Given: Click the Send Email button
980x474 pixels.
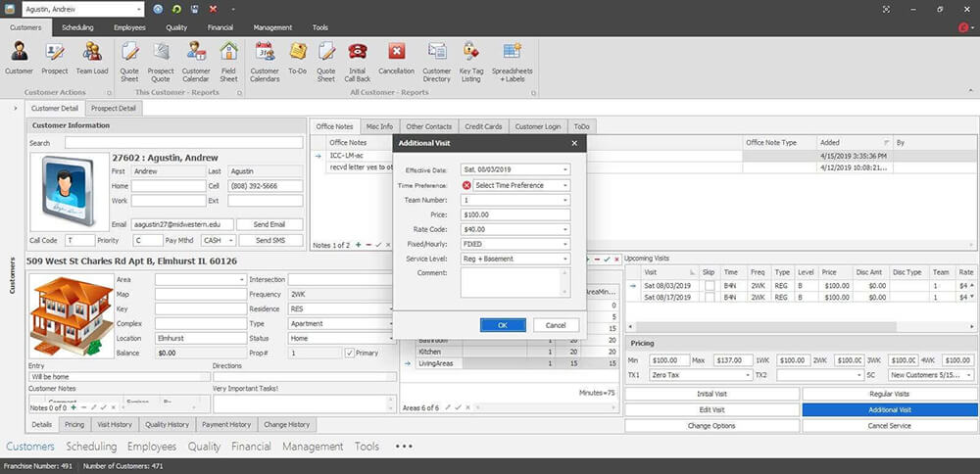Looking at the screenshot, I should (269, 224).
